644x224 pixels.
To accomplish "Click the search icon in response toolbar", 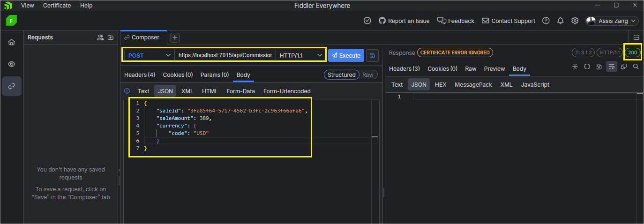I will [x=636, y=67].
